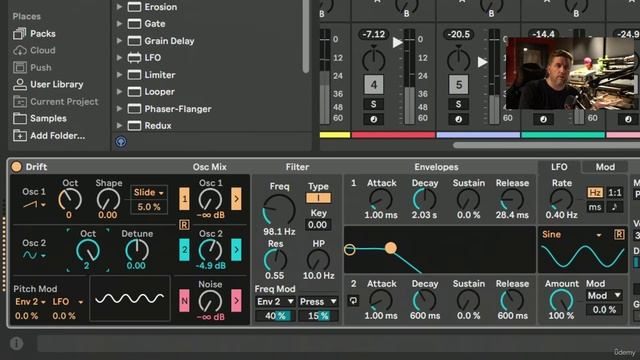
Task: Click track 4 activator button
Action: coord(373,85)
